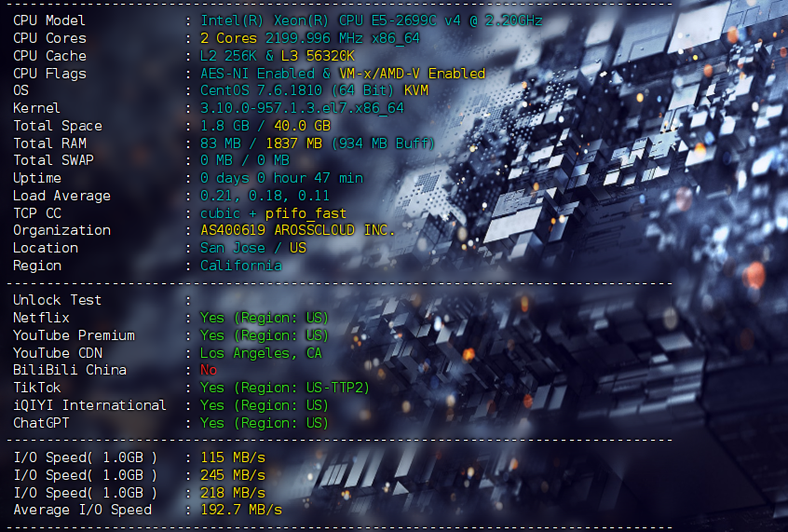The image size is (788, 532).
Task: Select 'VM-x/AMD-V Enabled' text
Action: click(412, 74)
